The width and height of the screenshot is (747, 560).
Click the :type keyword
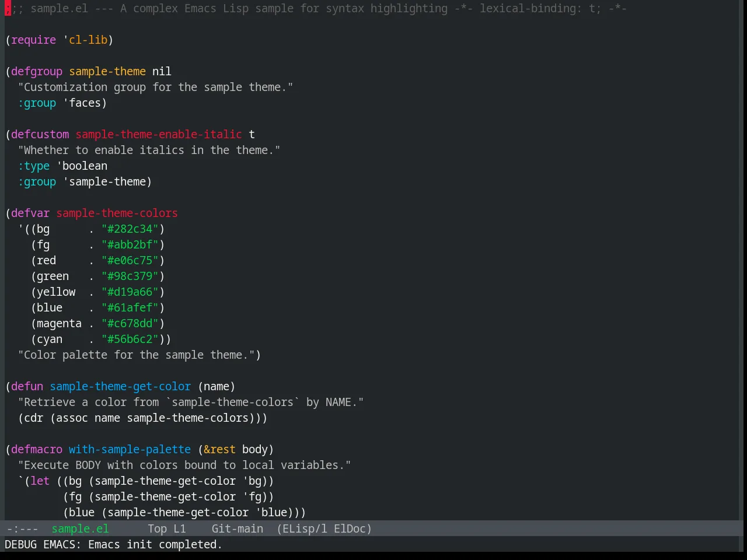[33, 166]
